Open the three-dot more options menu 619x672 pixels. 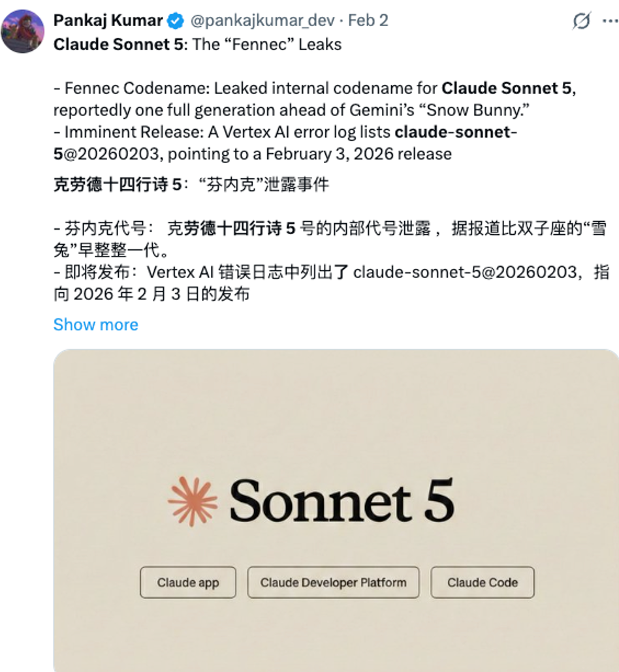610,21
